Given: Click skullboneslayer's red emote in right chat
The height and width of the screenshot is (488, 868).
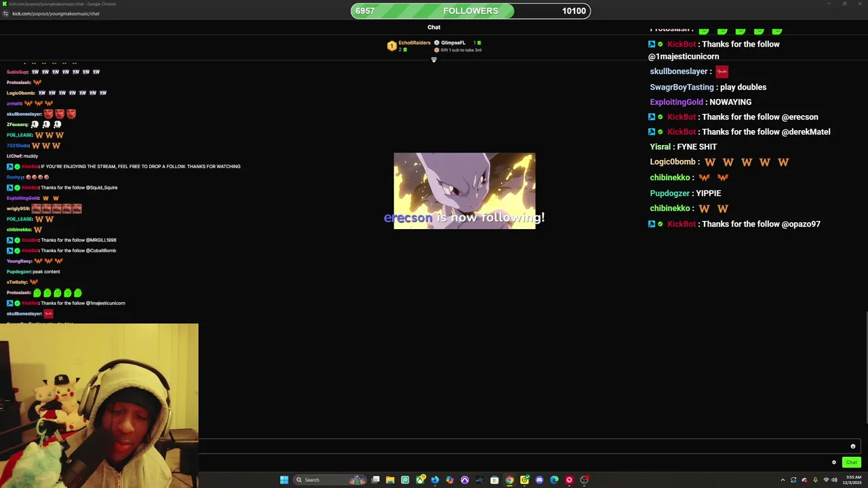Looking at the screenshot, I should tap(722, 71).
